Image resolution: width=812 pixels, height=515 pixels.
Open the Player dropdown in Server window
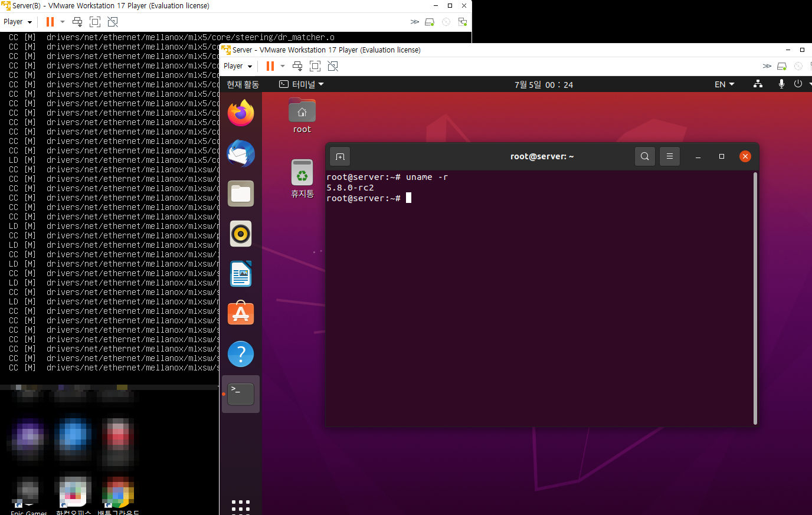[238, 66]
